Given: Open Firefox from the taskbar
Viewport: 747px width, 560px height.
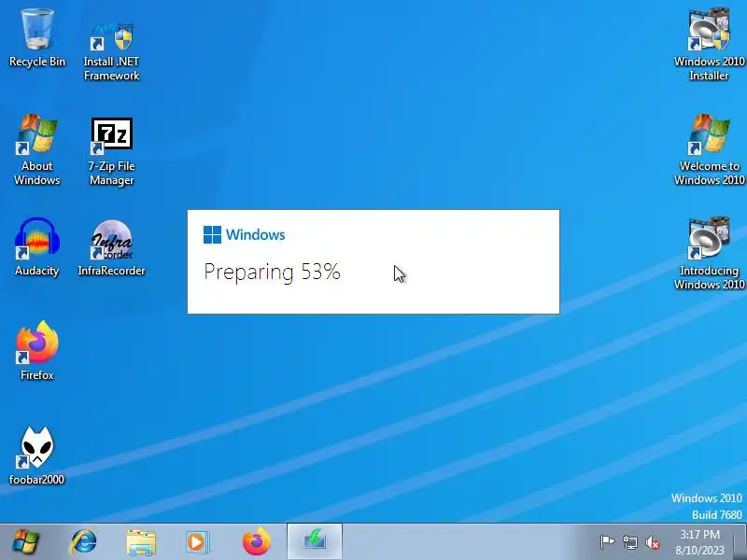Looking at the screenshot, I should [x=256, y=542].
